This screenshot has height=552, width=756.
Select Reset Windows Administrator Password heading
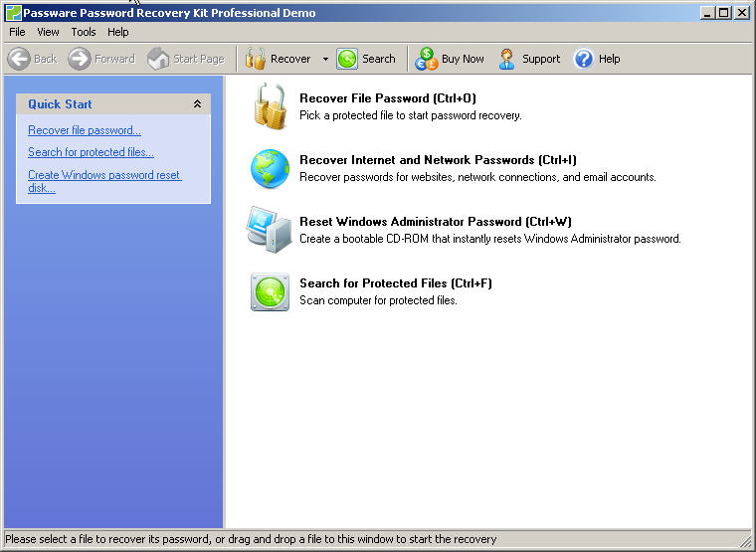point(436,222)
